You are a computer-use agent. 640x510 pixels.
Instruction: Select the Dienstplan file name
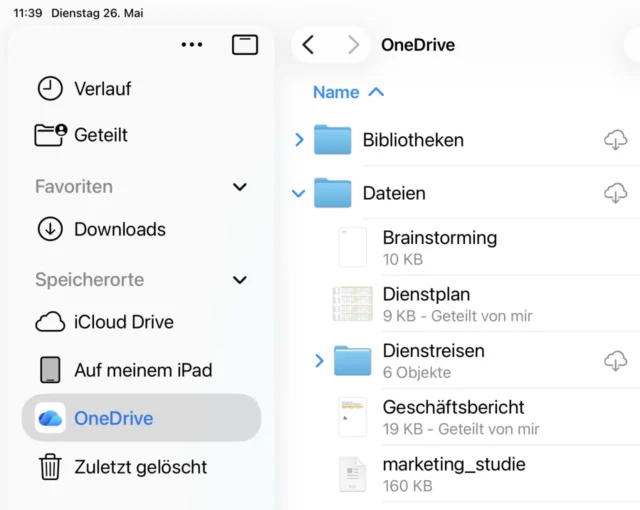point(426,294)
